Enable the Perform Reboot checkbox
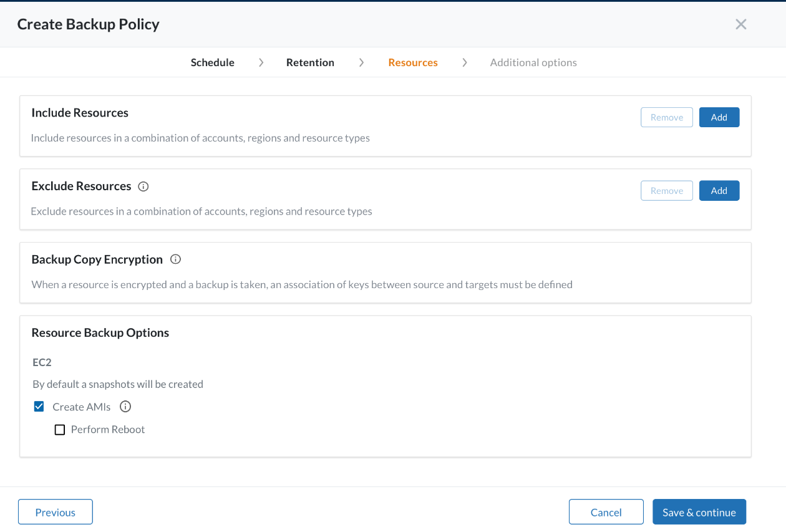Screen dimensions: 786x532 coord(60,430)
